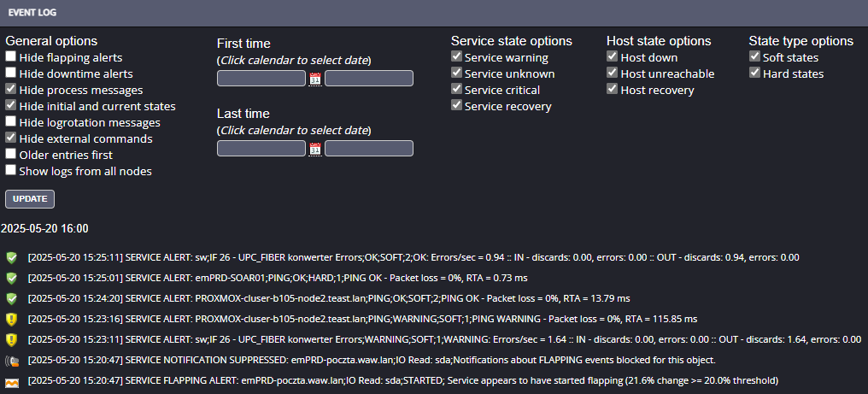Disable the Service warning checkbox
The width and height of the screenshot is (868, 394).
pyautogui.click(x=457, y=57)
